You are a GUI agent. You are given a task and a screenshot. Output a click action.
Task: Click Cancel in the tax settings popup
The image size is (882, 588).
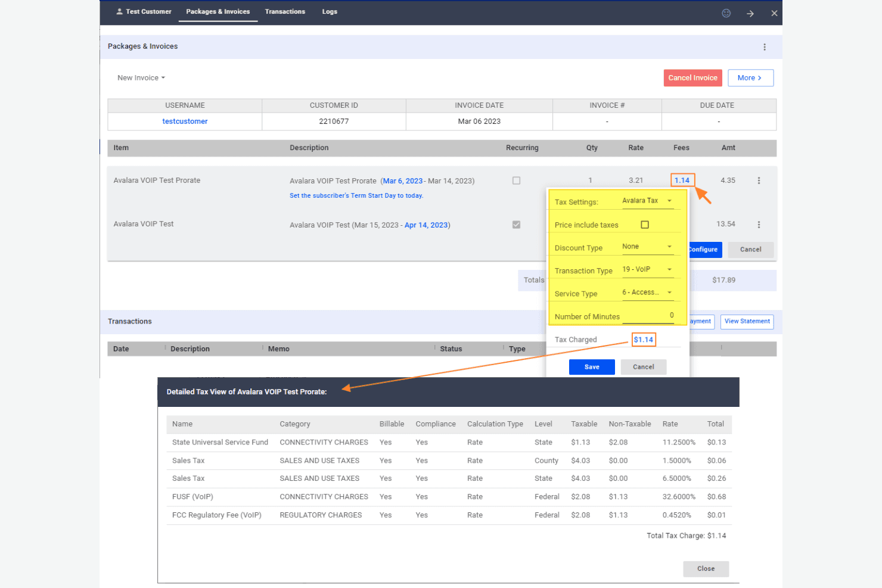644,367
